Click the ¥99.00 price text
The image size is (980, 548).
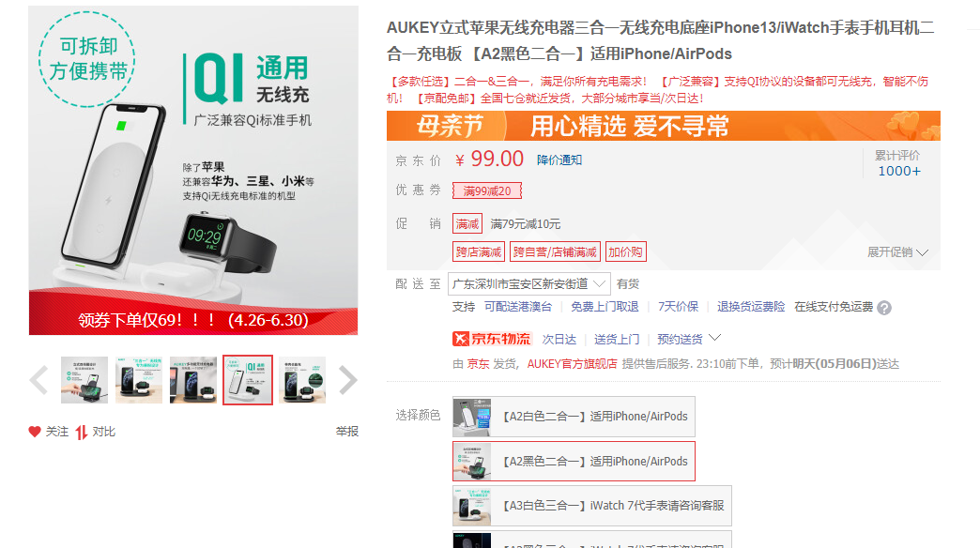489,160
